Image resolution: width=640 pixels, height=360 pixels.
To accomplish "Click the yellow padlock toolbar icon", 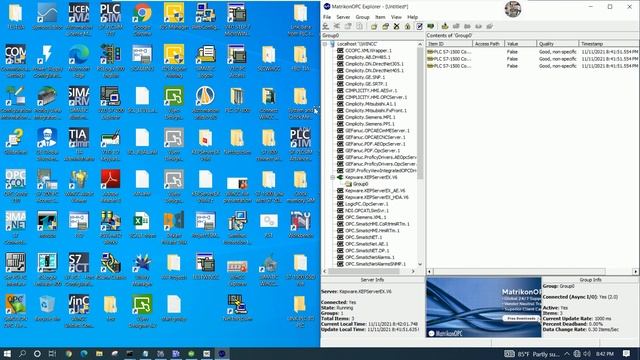I will tap(407, 27).
